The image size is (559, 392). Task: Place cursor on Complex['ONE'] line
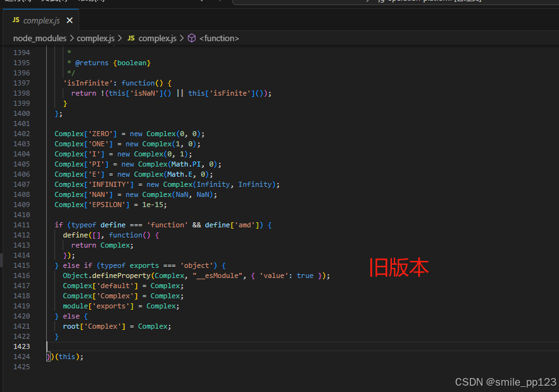127,144
